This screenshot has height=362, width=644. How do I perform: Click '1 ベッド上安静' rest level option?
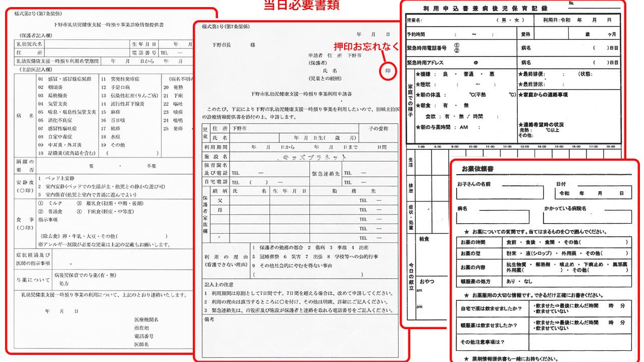[x=57, y=178]
